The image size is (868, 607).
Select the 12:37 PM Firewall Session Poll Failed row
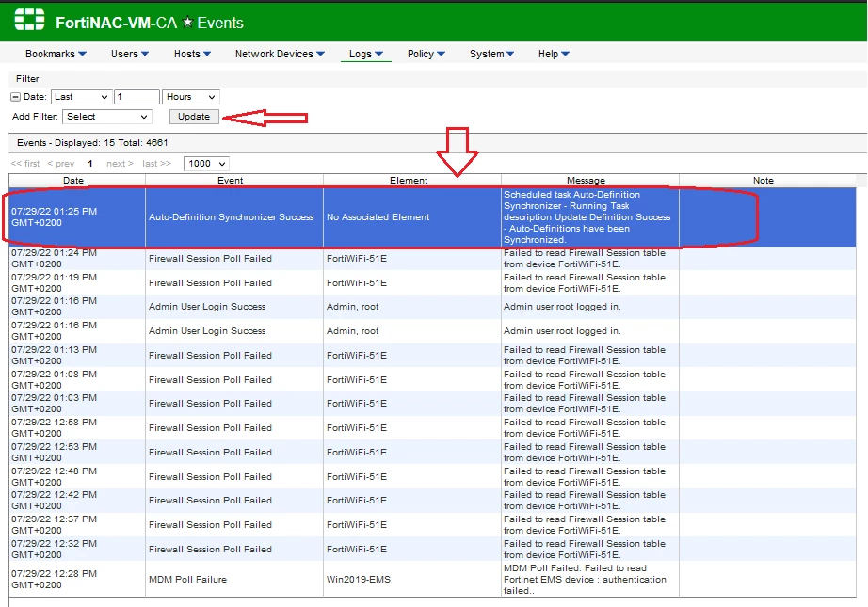(x=432, y=524)
